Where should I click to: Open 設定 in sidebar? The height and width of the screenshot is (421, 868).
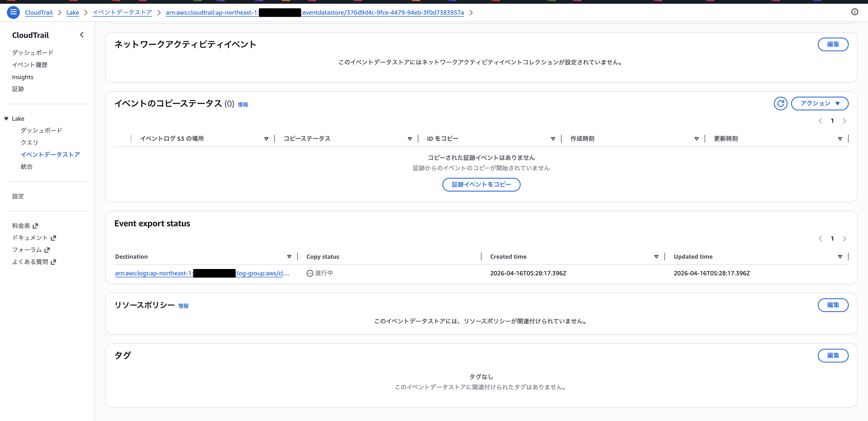coord(18,196)
